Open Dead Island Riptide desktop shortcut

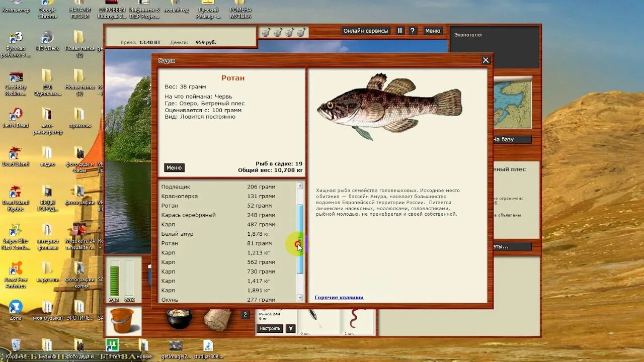pyautogui.click(x=16, y=199)
